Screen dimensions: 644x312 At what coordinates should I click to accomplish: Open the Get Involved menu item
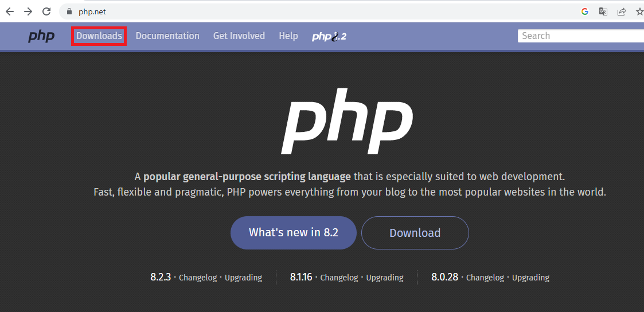[x=239, y=36]
